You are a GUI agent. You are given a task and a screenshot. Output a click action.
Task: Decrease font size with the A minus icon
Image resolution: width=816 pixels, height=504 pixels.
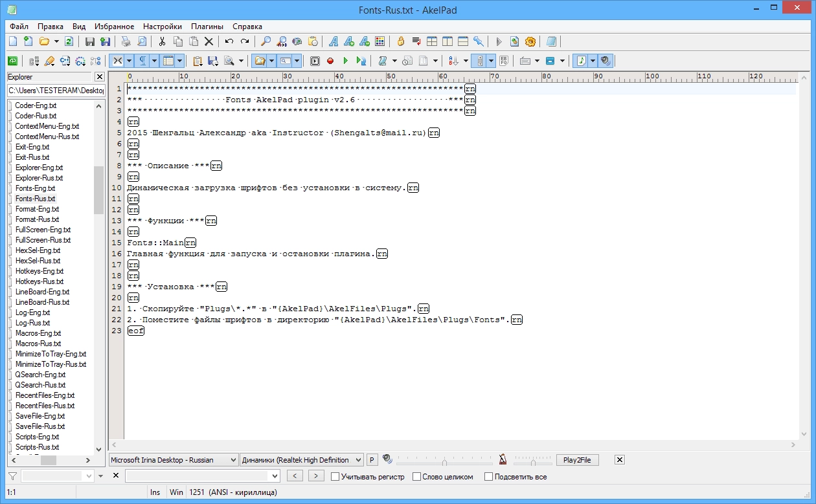[x=365, y=41]
